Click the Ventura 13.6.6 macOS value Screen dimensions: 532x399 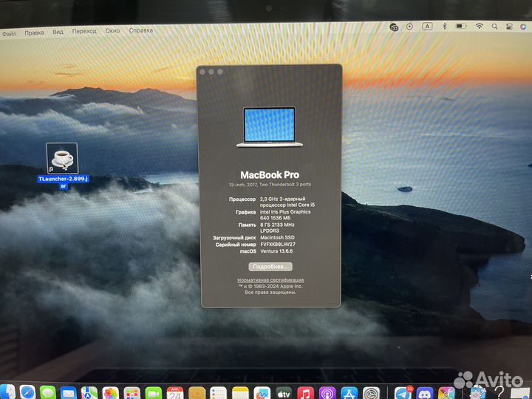coord(276,251)
